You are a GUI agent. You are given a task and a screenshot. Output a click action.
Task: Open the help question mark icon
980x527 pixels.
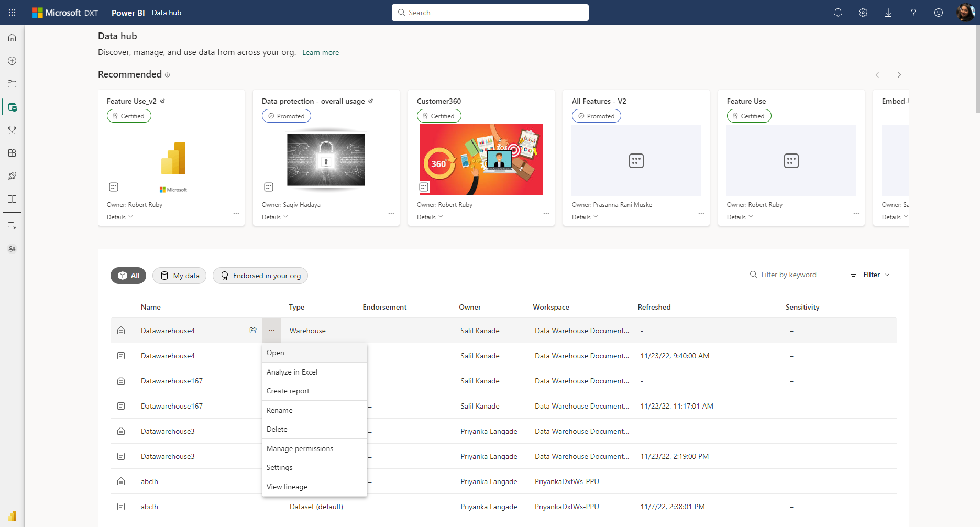[913, 13]
